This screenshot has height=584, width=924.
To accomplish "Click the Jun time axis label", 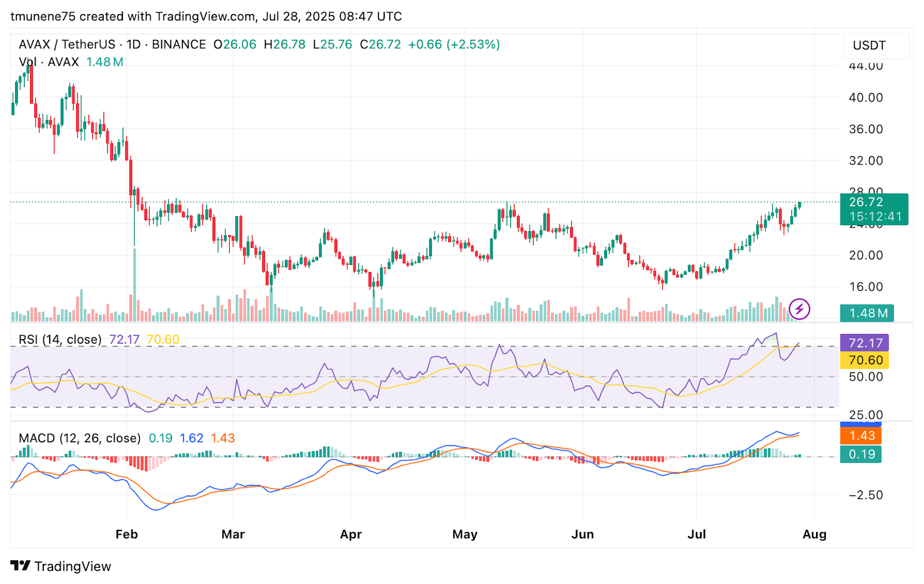I will [x=583, y=534].
